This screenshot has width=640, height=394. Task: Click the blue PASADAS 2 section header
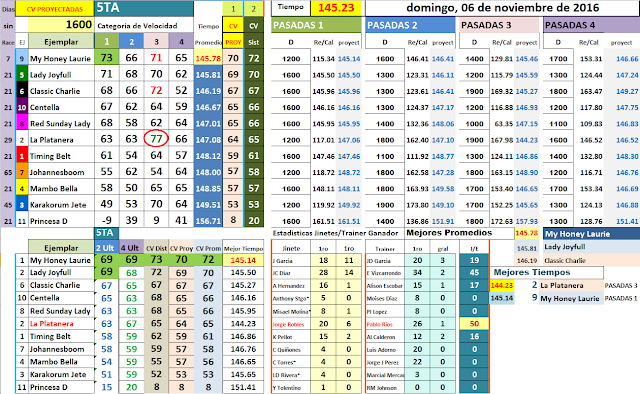(410, 25)
